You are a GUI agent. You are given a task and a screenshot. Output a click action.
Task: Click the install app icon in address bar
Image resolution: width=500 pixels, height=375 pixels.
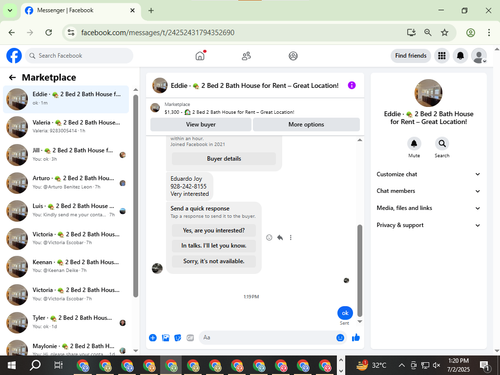coord(411,32)
